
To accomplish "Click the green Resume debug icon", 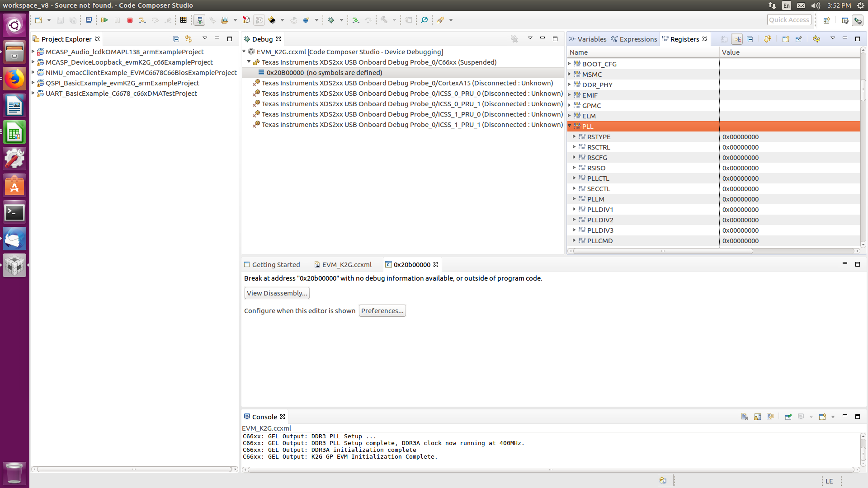I will 104,20.
